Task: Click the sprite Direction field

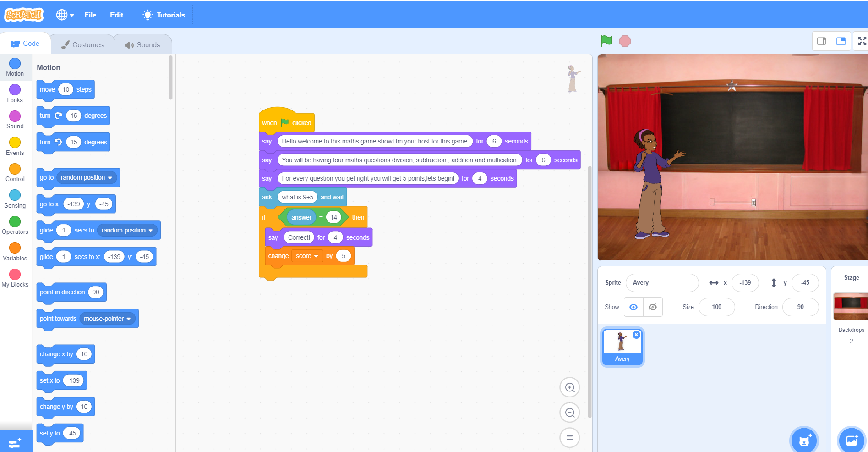Action: point(800,307)
